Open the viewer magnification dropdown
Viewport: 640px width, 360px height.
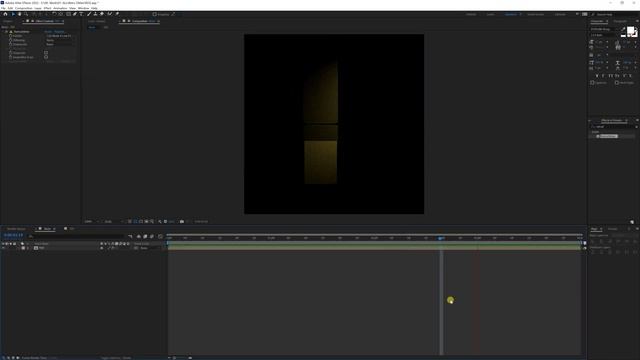coord(91,221)
